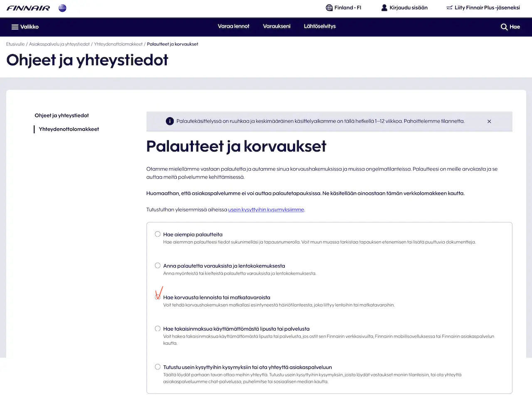This screenshot has height=395, width=532.
Task: Open the Valikko main menu
Action: click(x=25, y=27)
